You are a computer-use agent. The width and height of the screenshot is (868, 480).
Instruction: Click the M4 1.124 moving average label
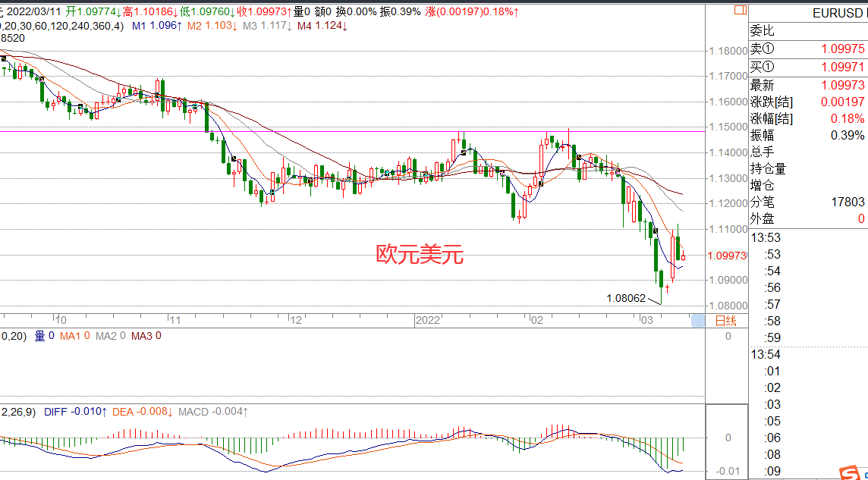tap(322, 26)
